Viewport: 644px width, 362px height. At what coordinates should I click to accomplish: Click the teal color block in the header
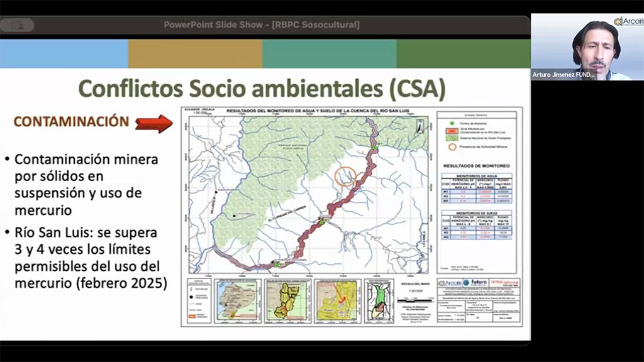[330, 54]
